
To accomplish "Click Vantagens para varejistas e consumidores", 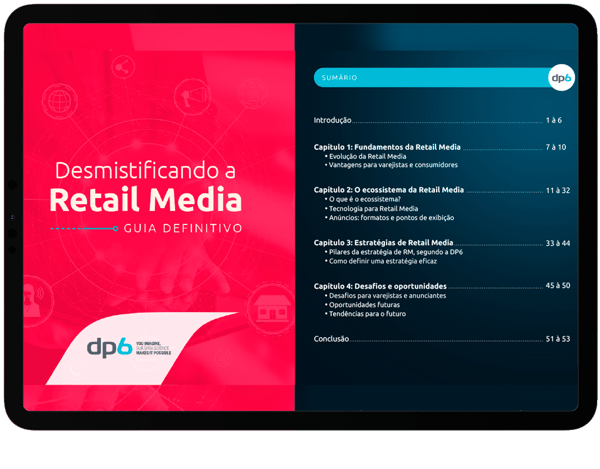I will 393,165.
